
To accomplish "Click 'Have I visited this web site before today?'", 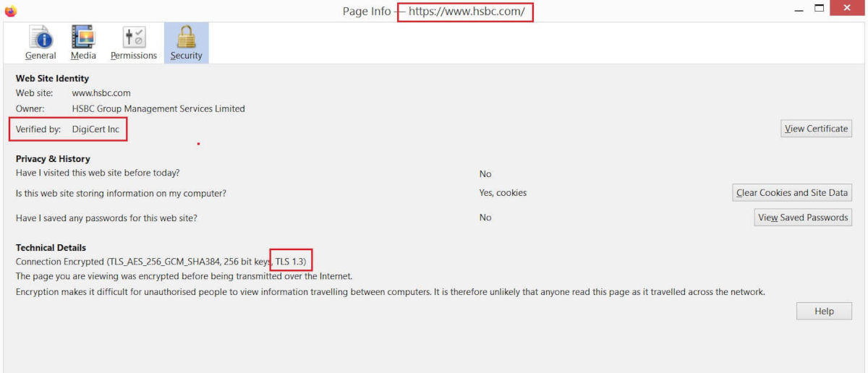I will (x=98, y=173).
